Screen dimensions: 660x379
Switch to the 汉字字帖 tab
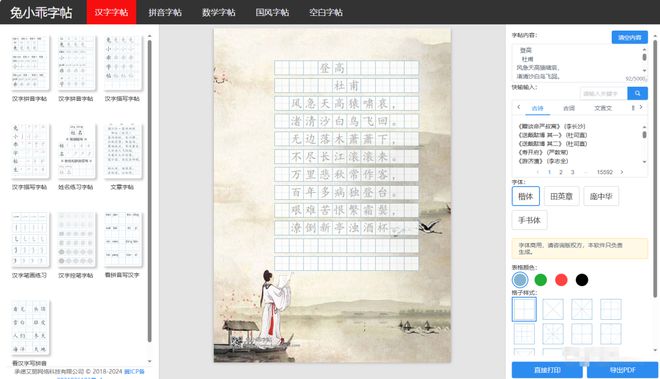click(111, 12)
